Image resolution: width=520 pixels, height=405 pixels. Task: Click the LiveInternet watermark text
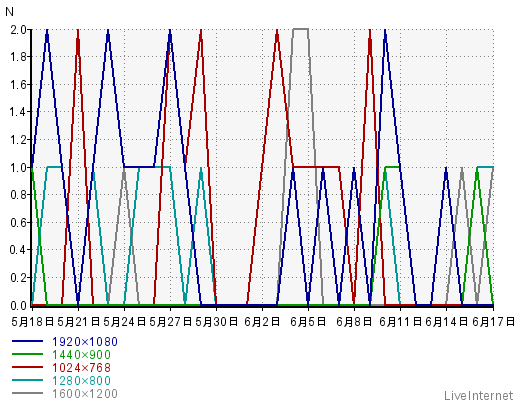coord(479,396)
